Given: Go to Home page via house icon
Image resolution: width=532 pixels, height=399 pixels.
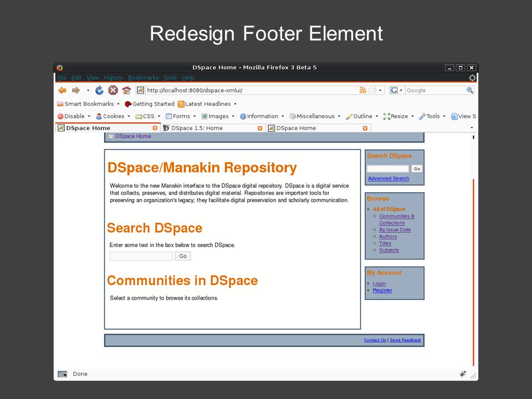Looking at the screenshot, I should point(126,90).
